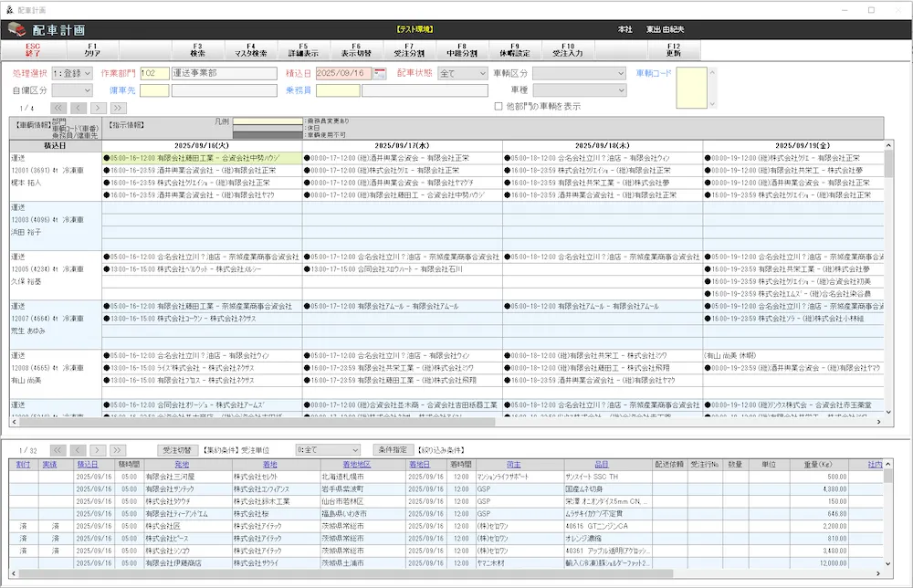Screen dimensions: 913x588
Task: Enable 他部門の車輌を表示 checkbox
Action: [498, 107]
